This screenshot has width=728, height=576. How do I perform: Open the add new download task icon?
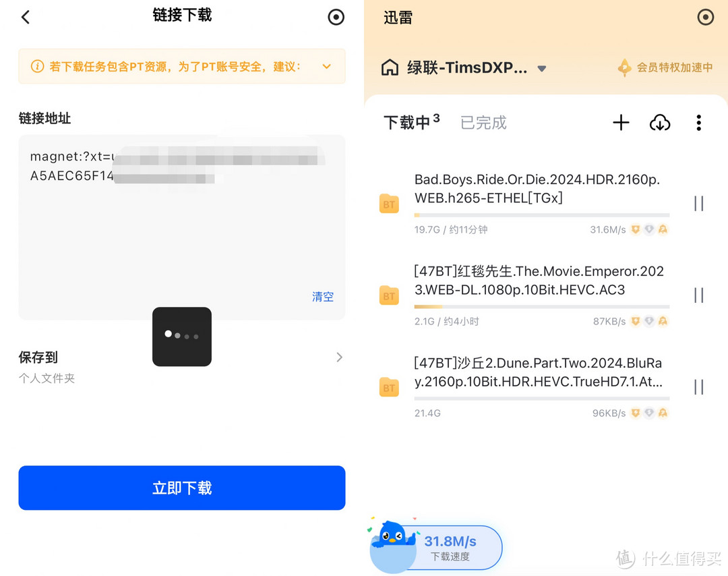point(620,122)
